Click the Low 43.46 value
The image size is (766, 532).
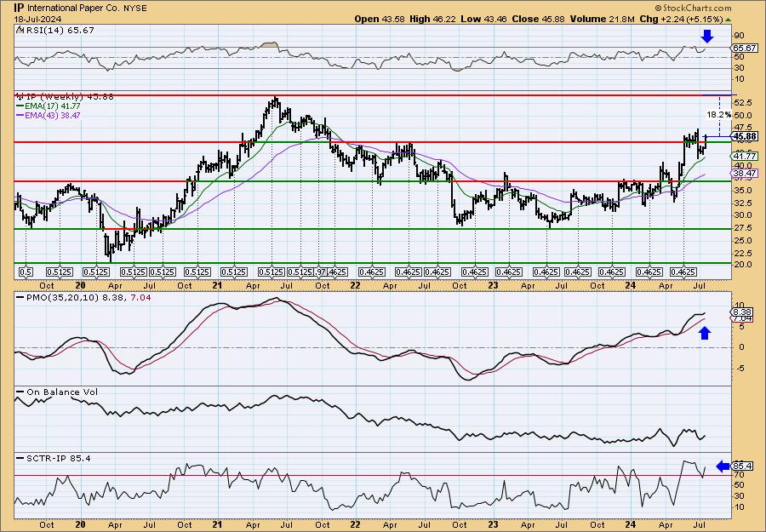pos(483,19)
